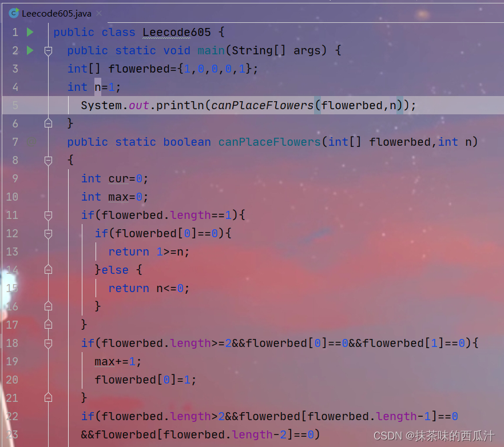Click class name Leecode605 in line 1
This screenshot has height=447, width=504.
click(x=176, y=33)
